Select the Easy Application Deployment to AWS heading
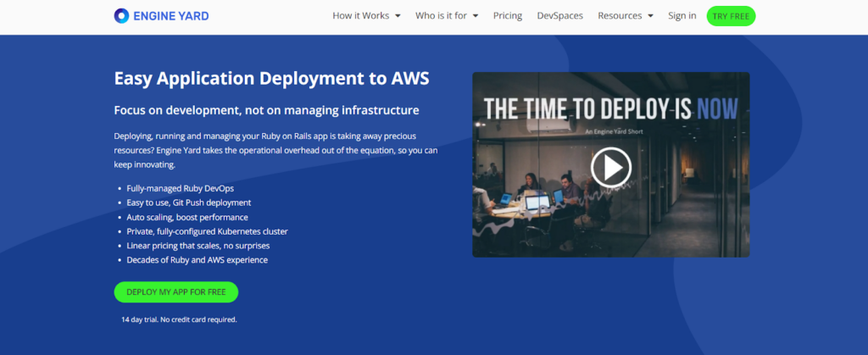This screenshot has height=355, width=868. [x=271, y=79]
